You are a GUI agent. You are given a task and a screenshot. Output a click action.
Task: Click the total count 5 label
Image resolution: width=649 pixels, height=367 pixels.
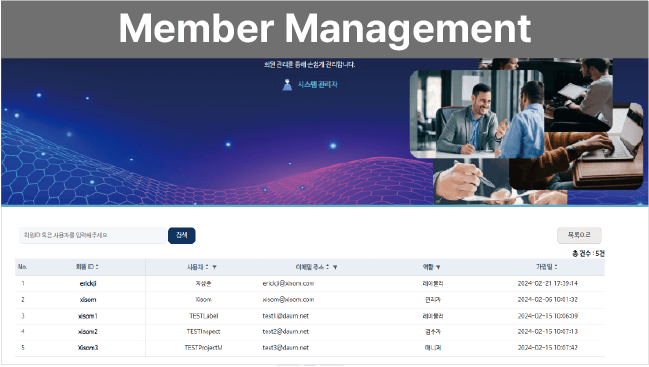click(588, 254)
